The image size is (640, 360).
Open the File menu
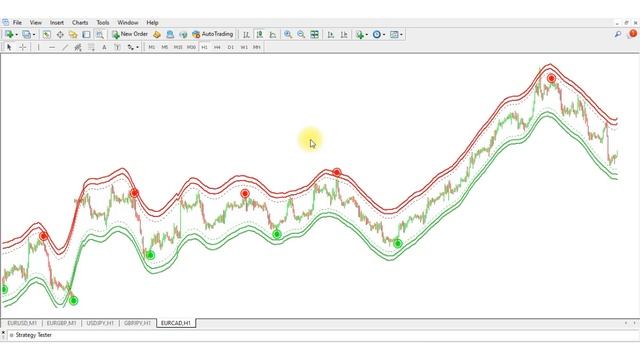17,22
